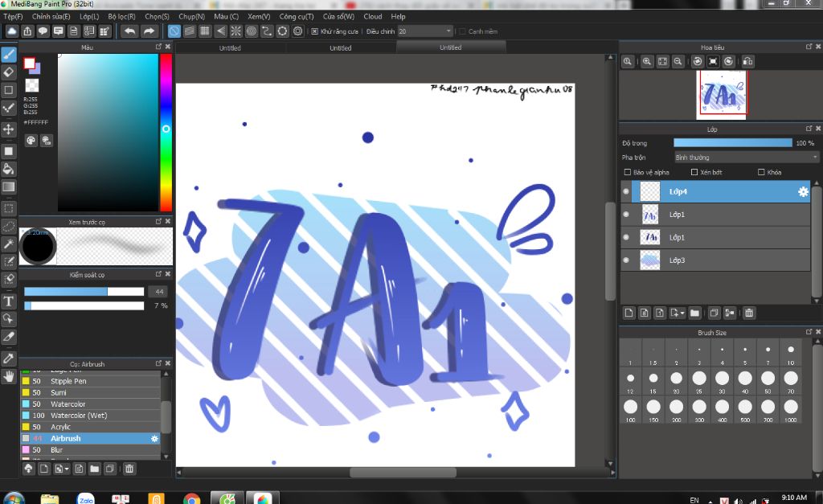
Task: Click the rainbow hue strip
Action: pyautogui.click(x=166, y=133)
